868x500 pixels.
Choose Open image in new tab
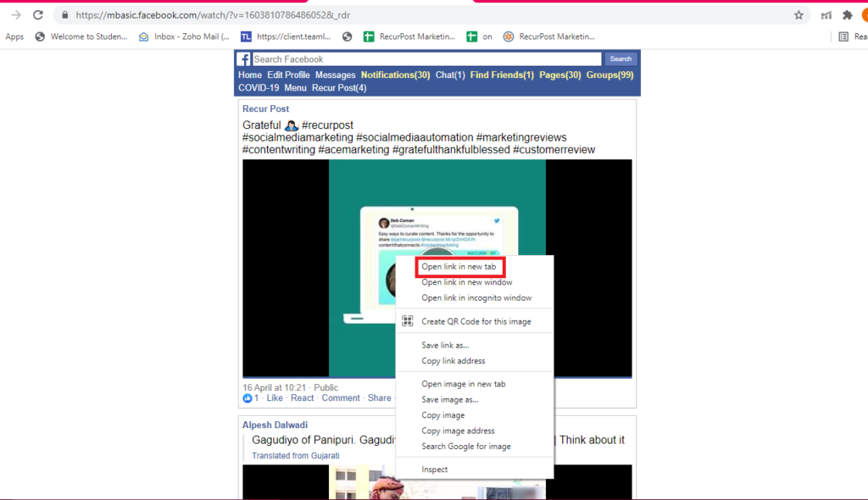[464, 384]
